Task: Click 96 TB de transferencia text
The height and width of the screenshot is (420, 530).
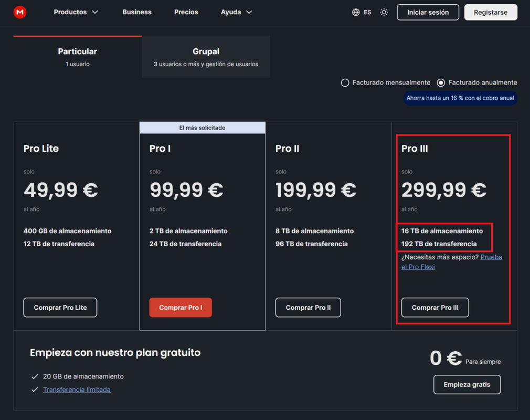Action: coord(311,244)
